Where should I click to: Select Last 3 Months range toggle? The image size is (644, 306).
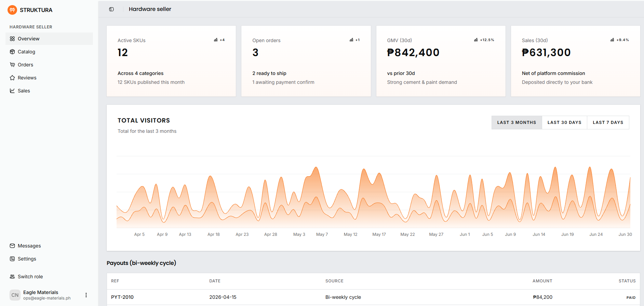(516, 123)
